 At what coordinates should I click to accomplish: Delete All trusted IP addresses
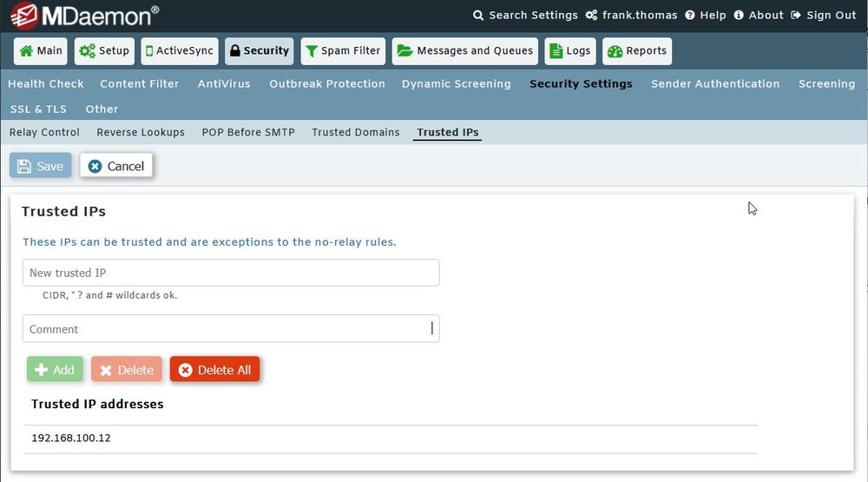(x=214, y=370)
